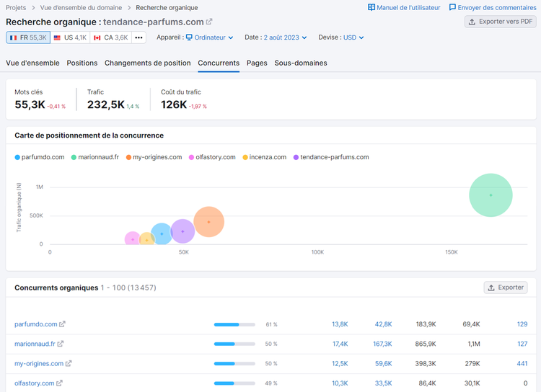
Task: Click 129 value in parfumdo.com row
Action: [x=522, y=324]
